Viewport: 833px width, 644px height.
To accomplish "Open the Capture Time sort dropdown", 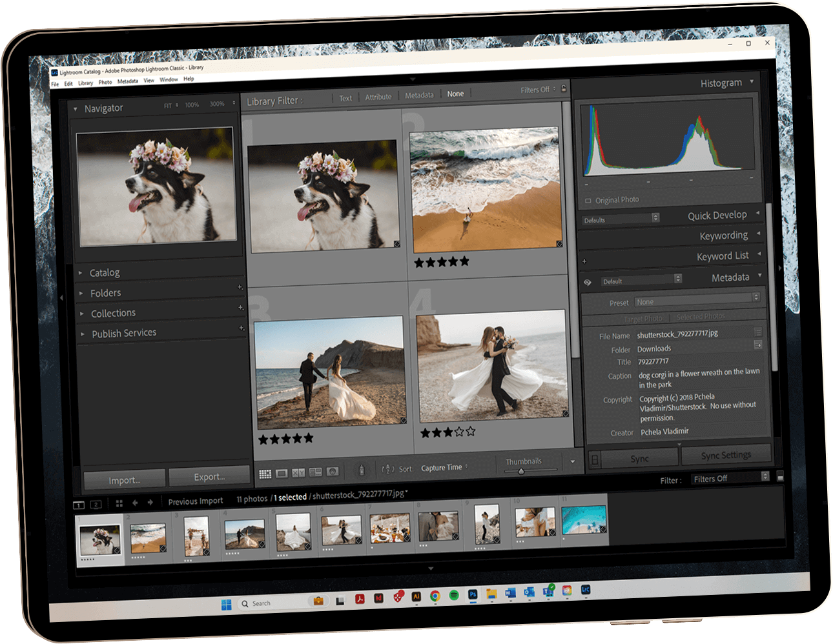I will pos(444,467).
